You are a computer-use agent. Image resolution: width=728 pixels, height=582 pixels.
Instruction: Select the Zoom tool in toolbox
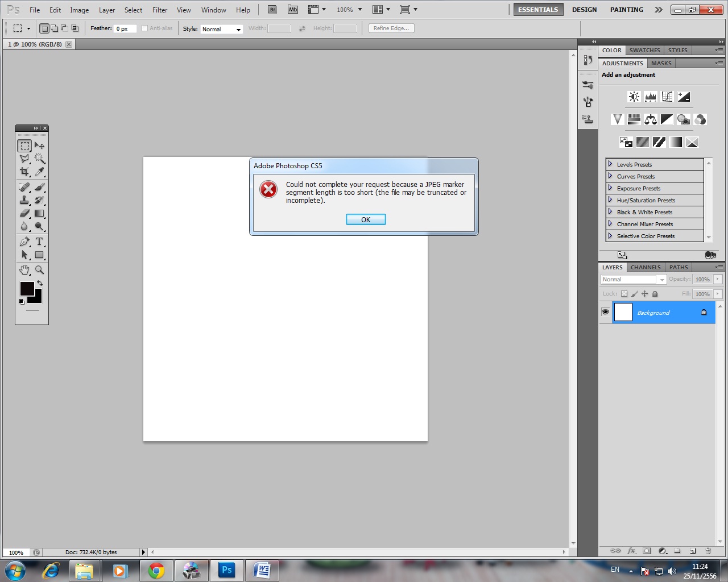tap(39, 270)
